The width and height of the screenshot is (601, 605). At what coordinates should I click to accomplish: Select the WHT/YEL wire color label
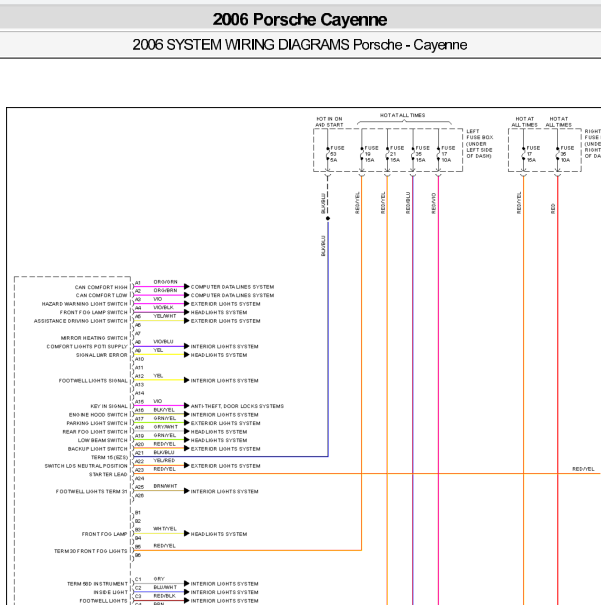pyautogui.click(x=165, y=529)
